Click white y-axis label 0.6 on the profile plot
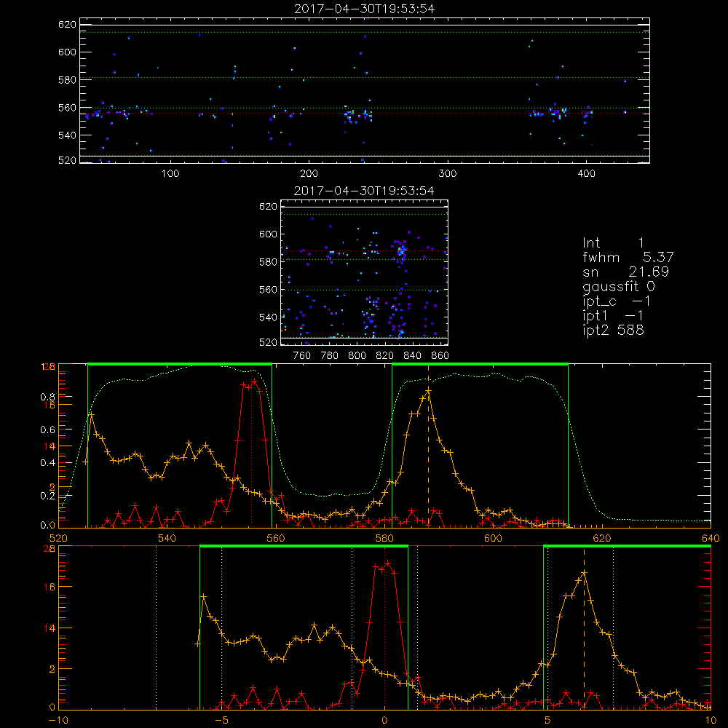This screenshot has height=728, width=728. click(47, 430)
